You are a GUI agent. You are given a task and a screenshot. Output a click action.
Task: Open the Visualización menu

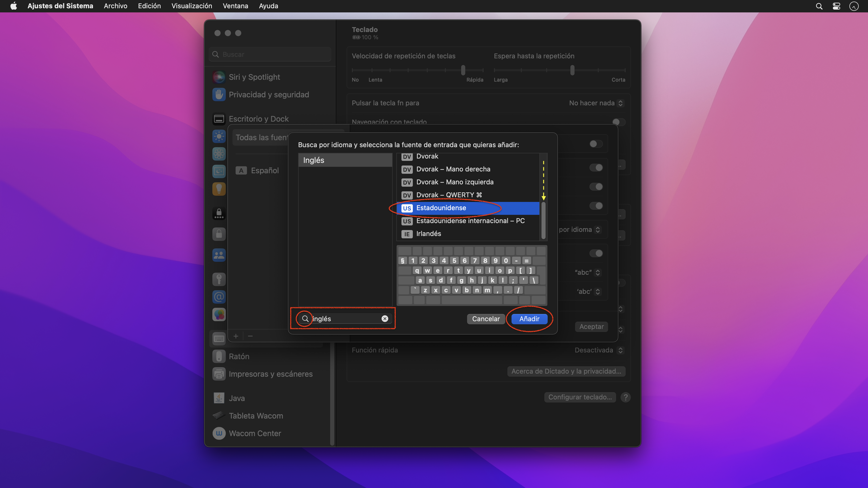pyautogui.click(x=191, y=6)
